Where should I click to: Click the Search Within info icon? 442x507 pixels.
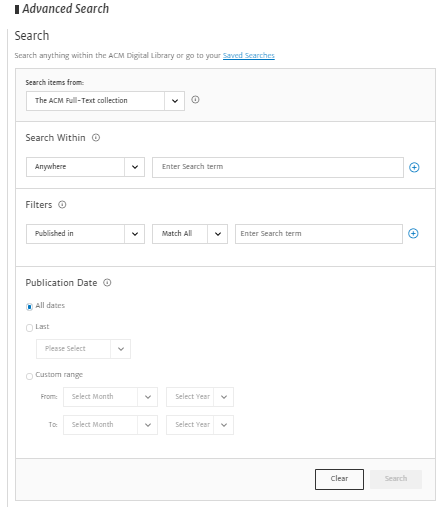(x=96, y=138)
